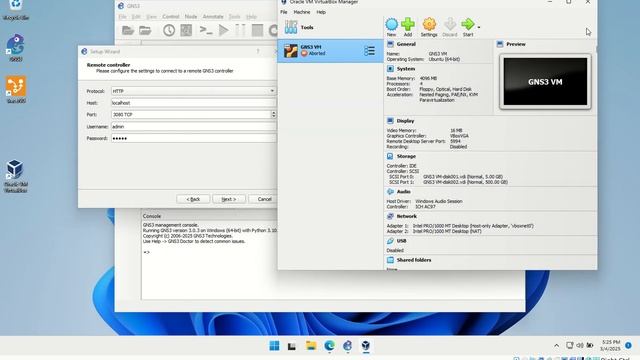Switch to GNS3 from the taskbar
The width and height of the screenshot is (640, 360).
coord(347,346)
